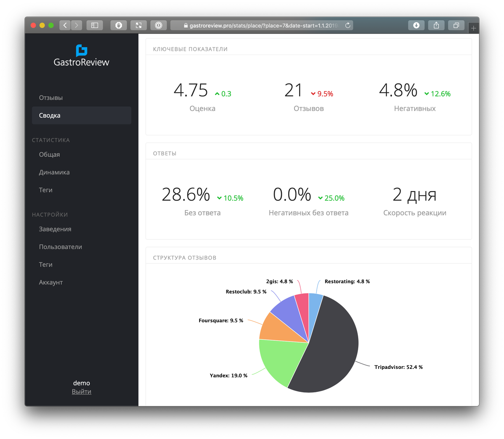Click the Tripadvisor: 52.4 % label
Image resolution: width=504 pixels, height=439 pixels.
399,367
